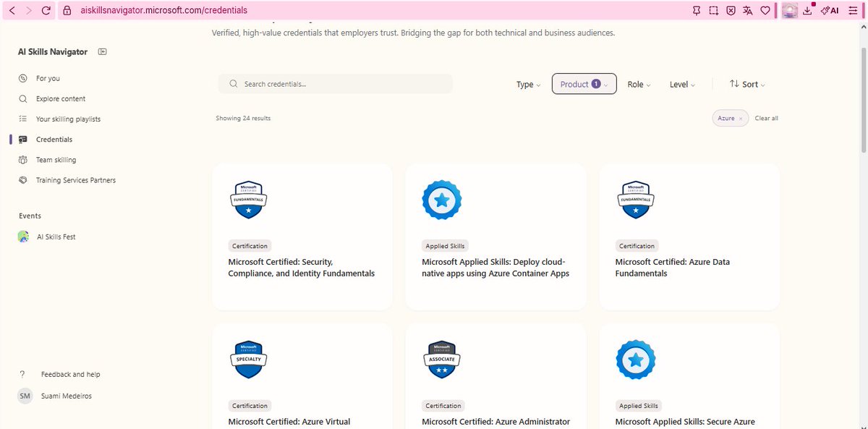Image resolution: width=868 pixels, height=429 pixels.
Task: Click the ad blocker shield icon
Action: coord(731,11)
